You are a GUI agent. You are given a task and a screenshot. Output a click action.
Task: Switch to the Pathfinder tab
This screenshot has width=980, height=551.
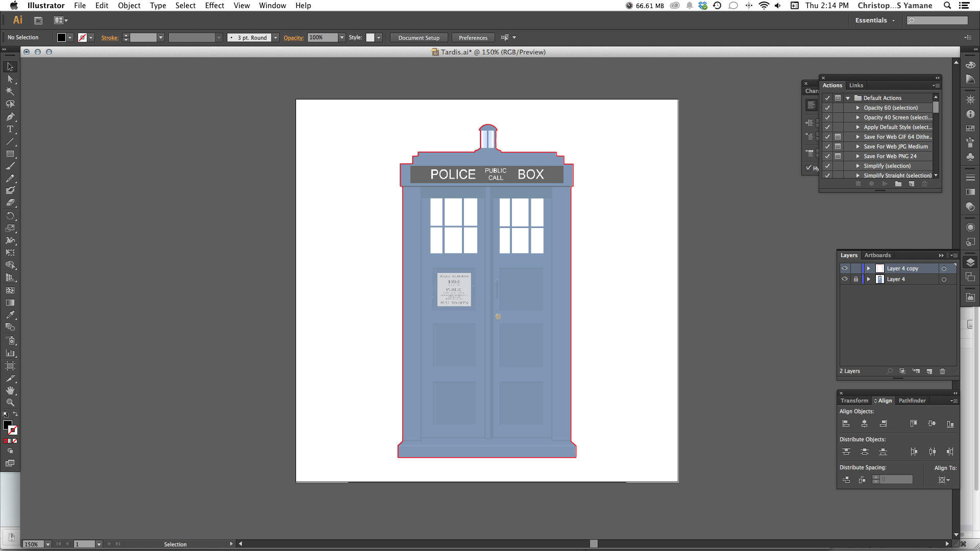[x=912, y=400]
